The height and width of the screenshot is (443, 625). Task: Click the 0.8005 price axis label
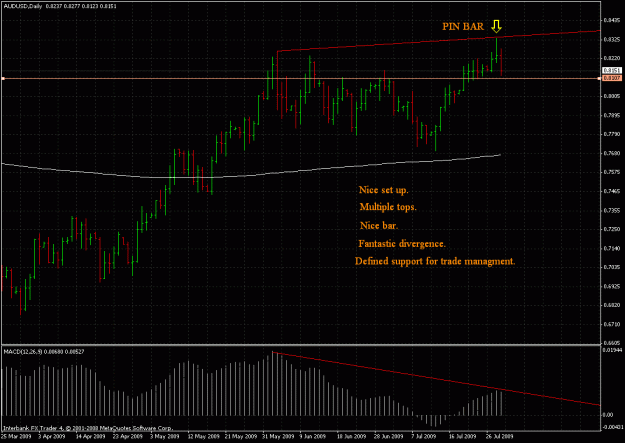coord(612,96)
